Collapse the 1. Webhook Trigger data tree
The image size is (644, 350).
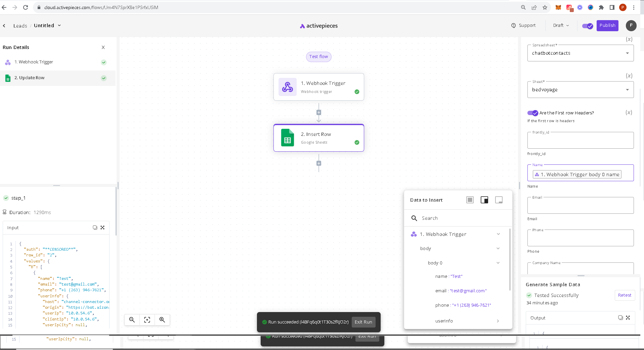pos(498,234)
